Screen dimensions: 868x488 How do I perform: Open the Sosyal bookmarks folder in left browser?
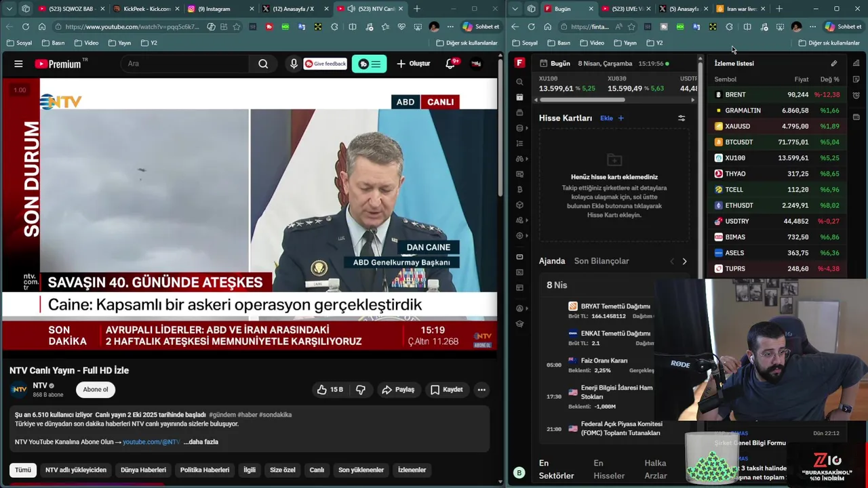(x=19, y=43)
